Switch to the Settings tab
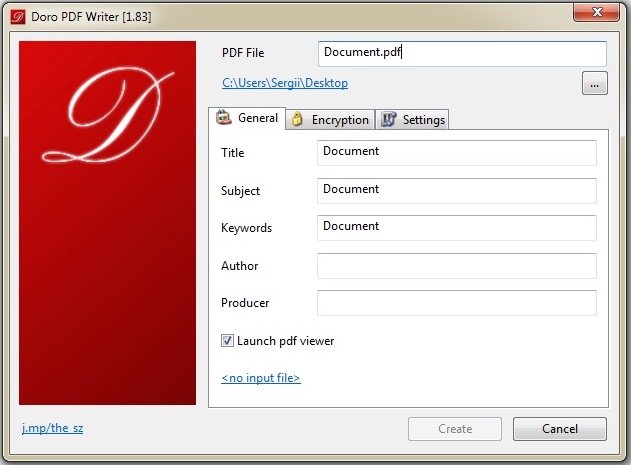 tap(412, 120)
